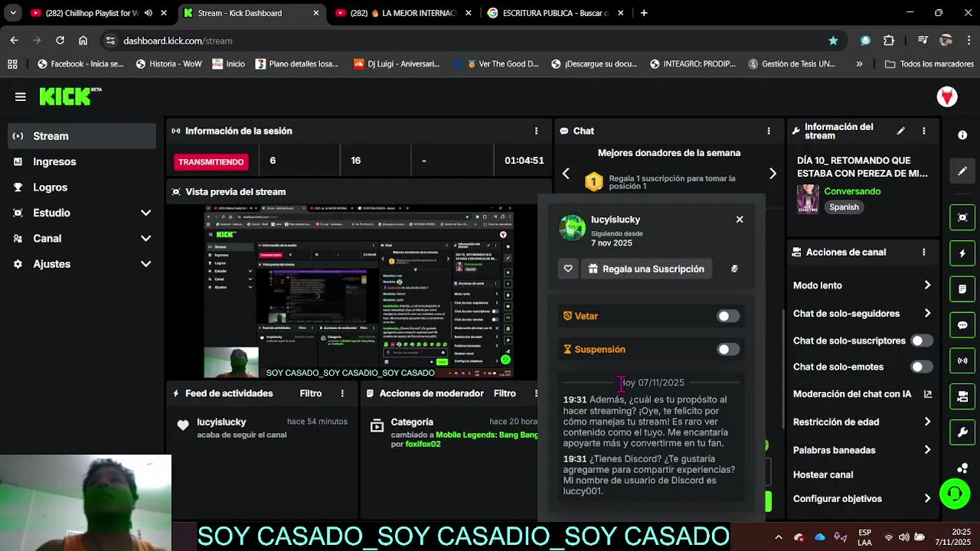Show next top donors slide
980x551 pixels.
click(773, 174)
